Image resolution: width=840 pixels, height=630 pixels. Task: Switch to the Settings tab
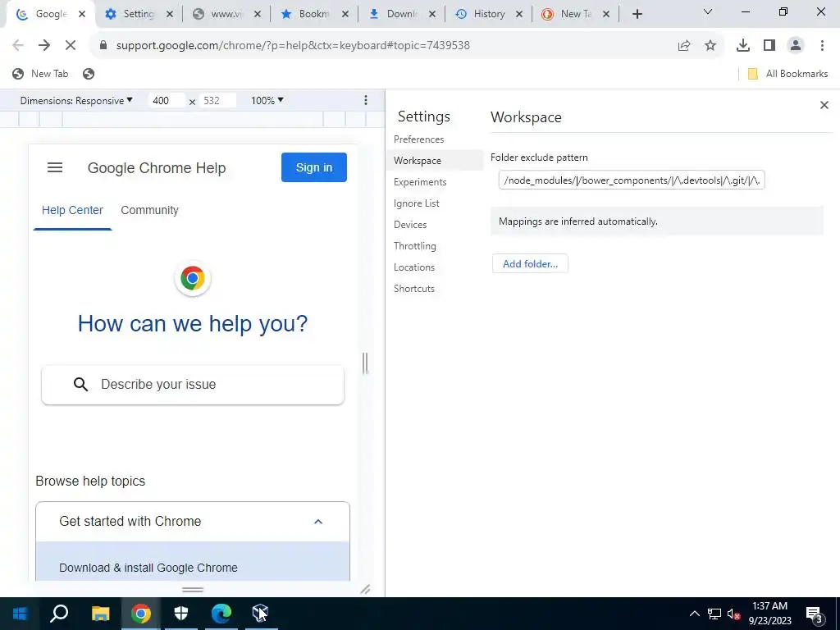tap(139, 15)
